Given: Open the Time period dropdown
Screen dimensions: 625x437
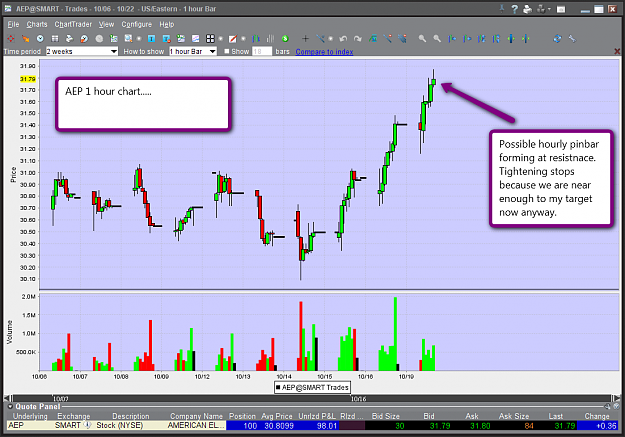Looking at the screenshot, I should point(82,51).
